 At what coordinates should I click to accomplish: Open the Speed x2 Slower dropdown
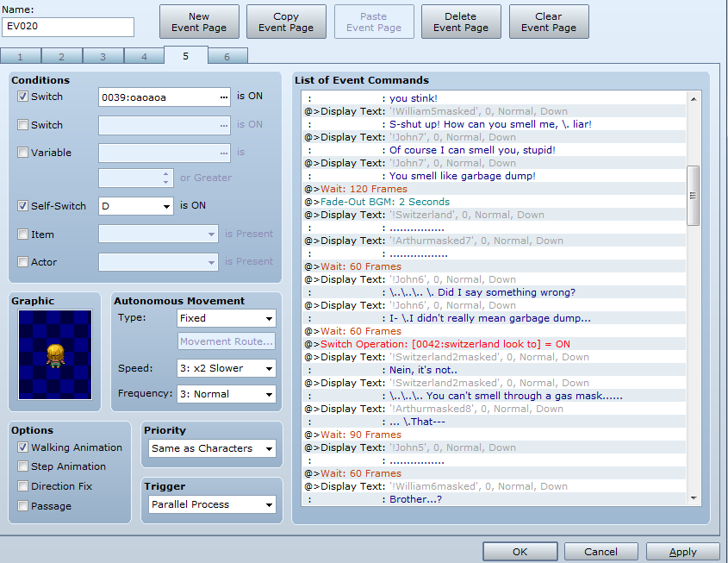pyautogui.click(x=227, y=368)
